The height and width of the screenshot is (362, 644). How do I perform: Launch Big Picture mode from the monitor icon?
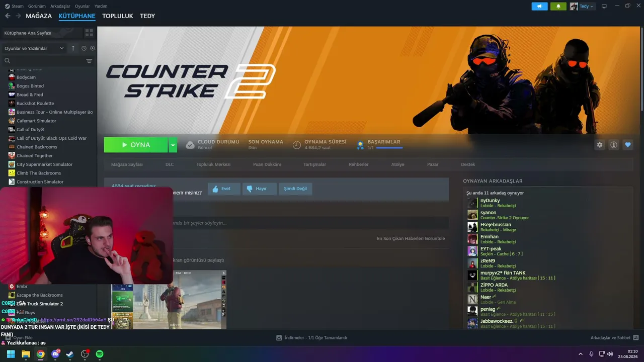point(604,6)
